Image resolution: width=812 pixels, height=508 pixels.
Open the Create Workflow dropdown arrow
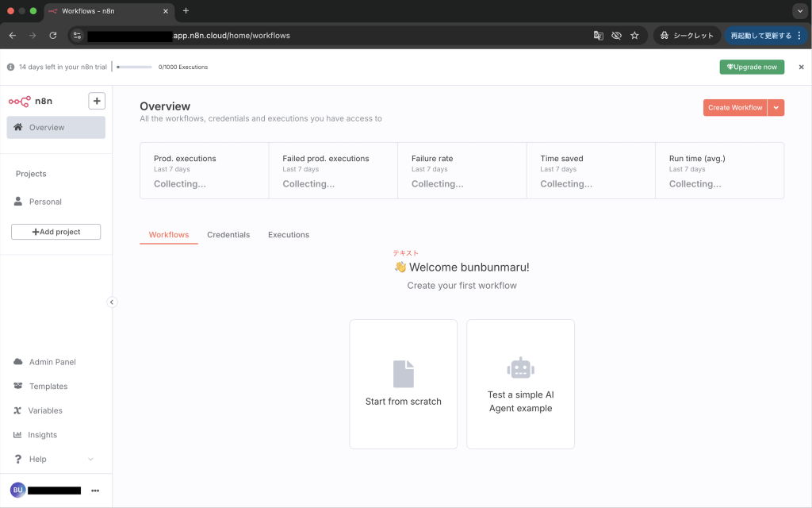pos(776,108)
